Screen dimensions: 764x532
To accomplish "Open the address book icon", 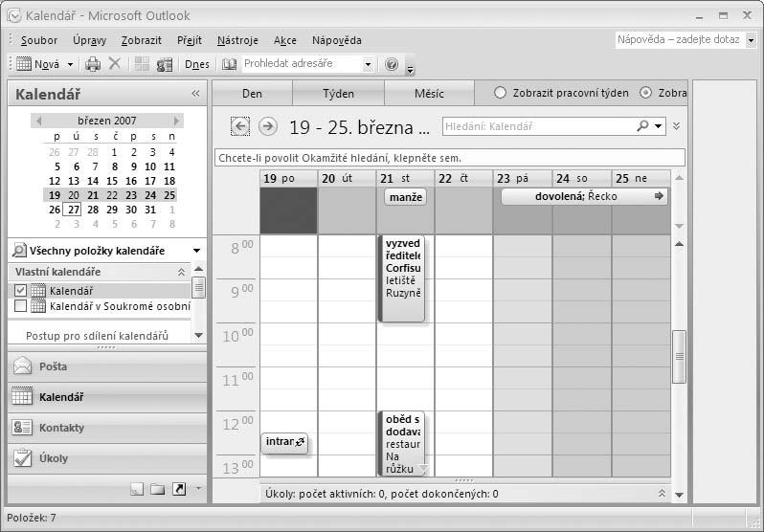I will point(229,64).
